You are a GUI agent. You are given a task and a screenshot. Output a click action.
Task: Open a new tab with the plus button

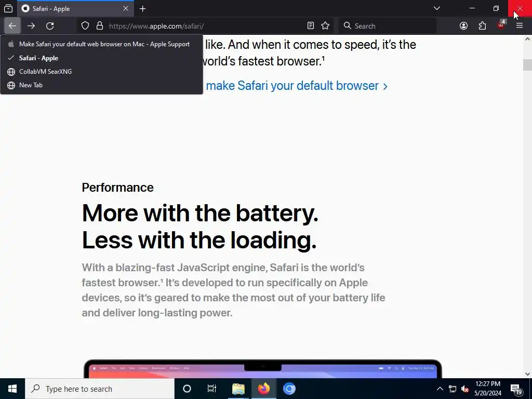(143, 9)
